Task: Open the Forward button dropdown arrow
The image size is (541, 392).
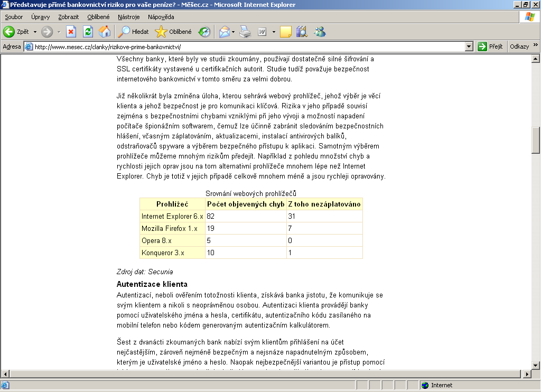Action: 59,32
